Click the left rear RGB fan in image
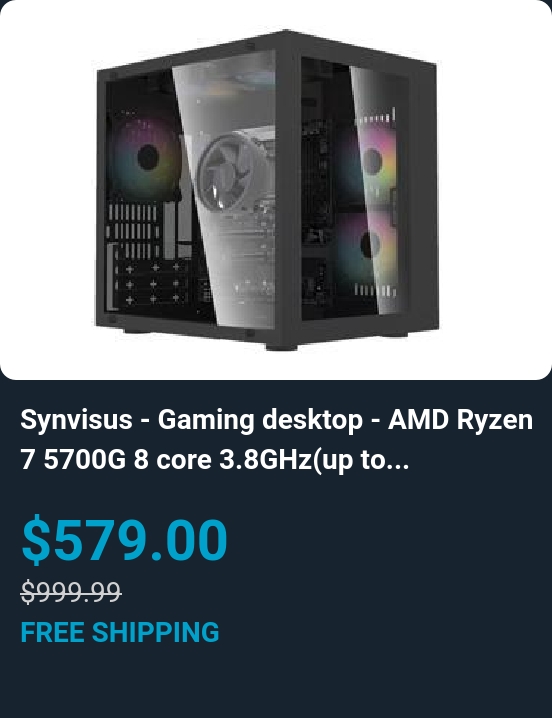The height and width of the screenshot is (718, 552). (x=145, y=158)
